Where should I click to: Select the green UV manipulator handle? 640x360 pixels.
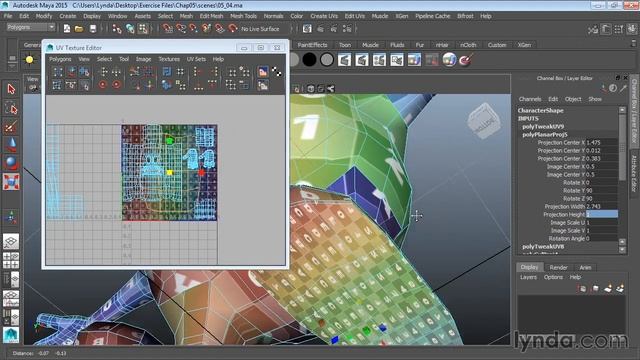[170, 141]
